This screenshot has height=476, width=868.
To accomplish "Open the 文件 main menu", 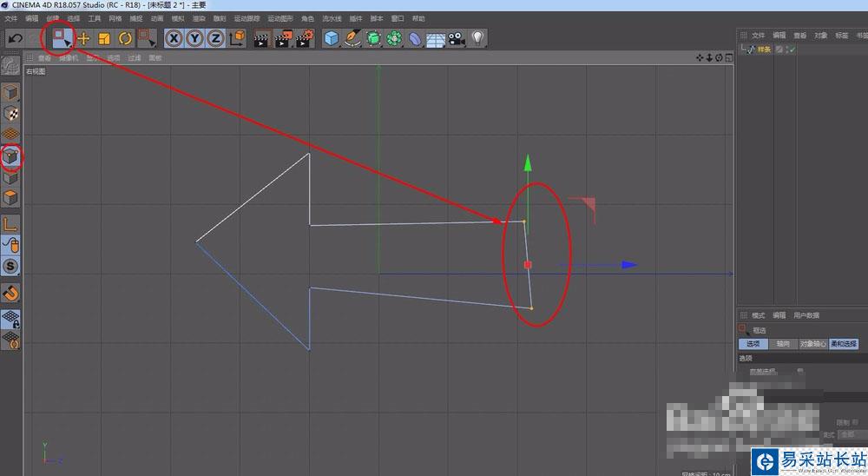I will (11, 18).
